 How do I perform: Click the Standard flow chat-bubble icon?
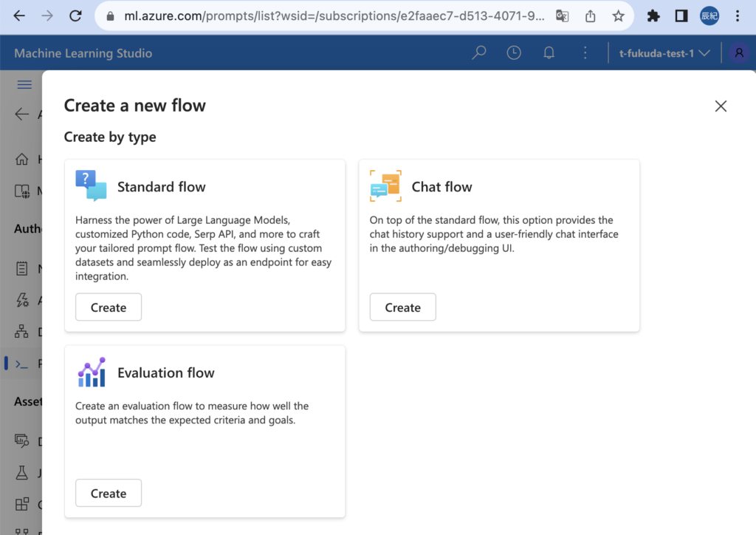(91, 186)
